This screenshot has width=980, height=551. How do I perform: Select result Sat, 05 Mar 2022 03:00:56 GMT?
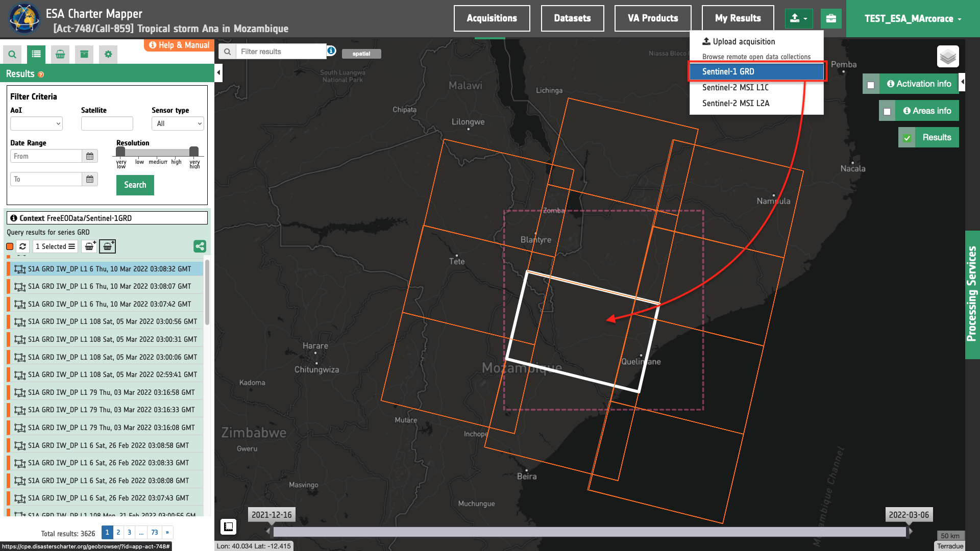point(105,322)
